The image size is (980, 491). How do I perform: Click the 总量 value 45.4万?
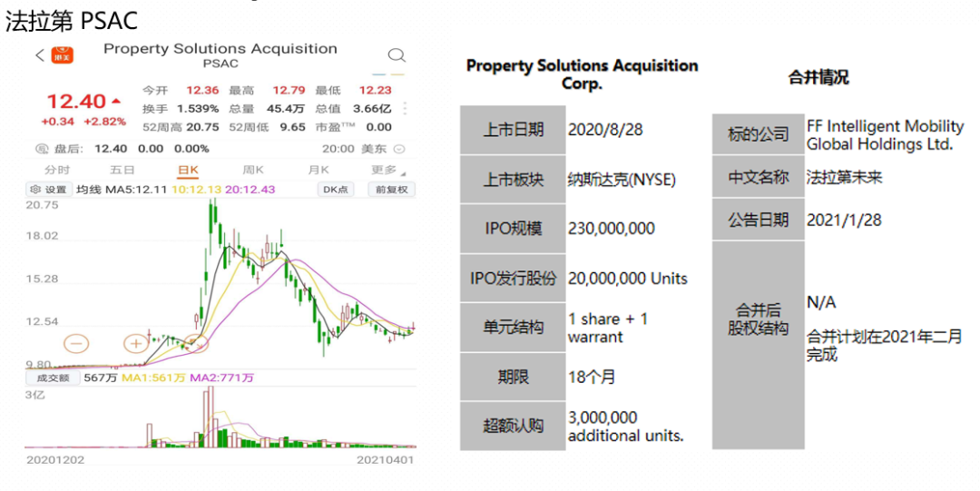pyautogui.click(x=286, y=109)
